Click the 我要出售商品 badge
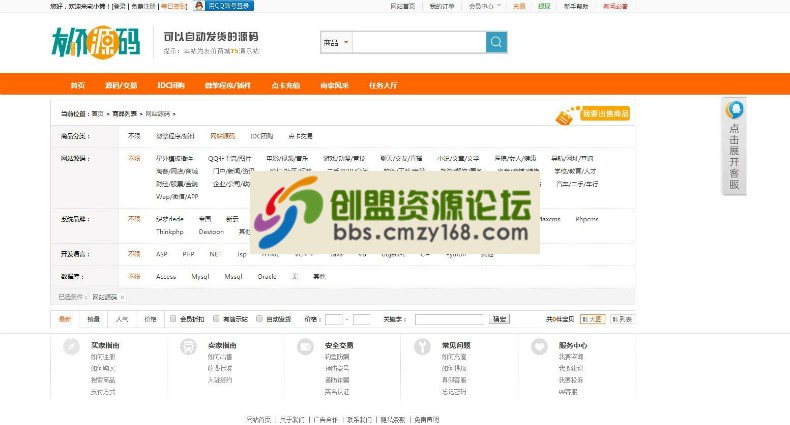Viewport: 790px width, 425px height. (592, 115)
